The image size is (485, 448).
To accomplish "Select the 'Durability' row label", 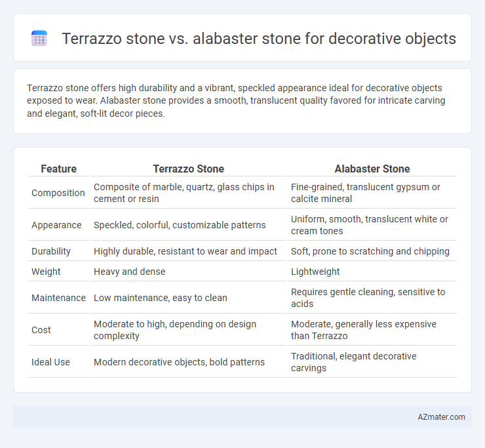I will pyautogui.click(x=51, y=251).
